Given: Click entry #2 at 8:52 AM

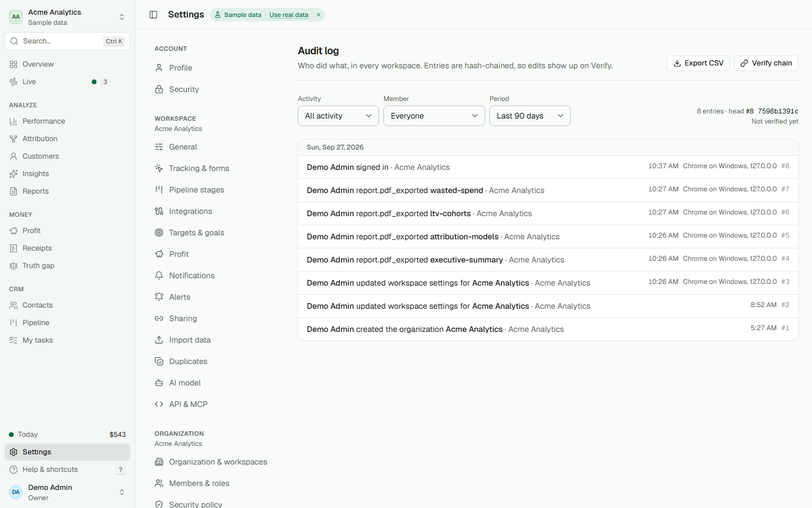Looking at the screenshot, I should point(548,306).
